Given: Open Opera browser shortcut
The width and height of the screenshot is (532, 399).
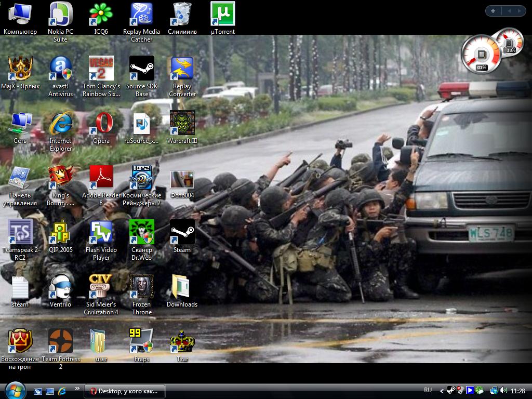Looking at the screenshot, I should click(x=101, y=124).
